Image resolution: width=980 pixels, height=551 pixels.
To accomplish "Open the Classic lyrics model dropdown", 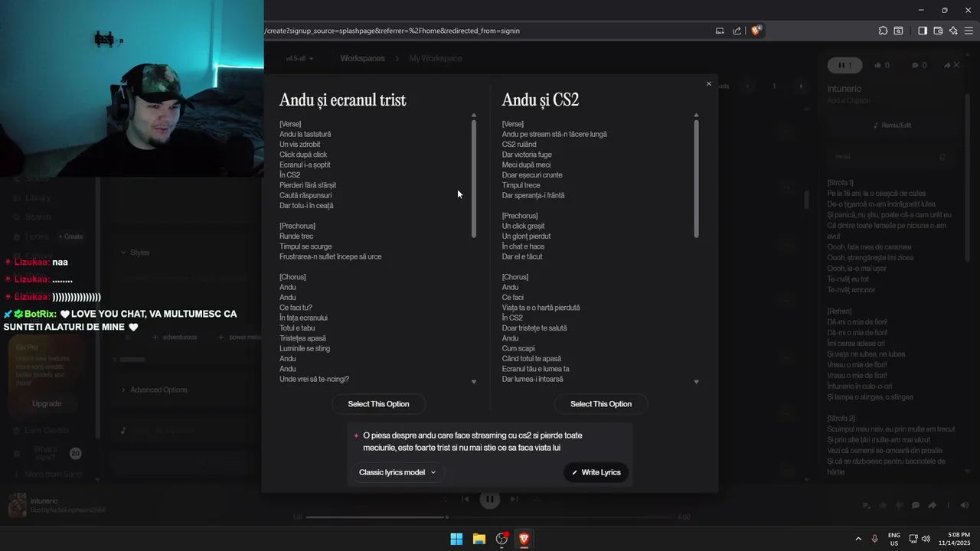I will coord(397,472).
